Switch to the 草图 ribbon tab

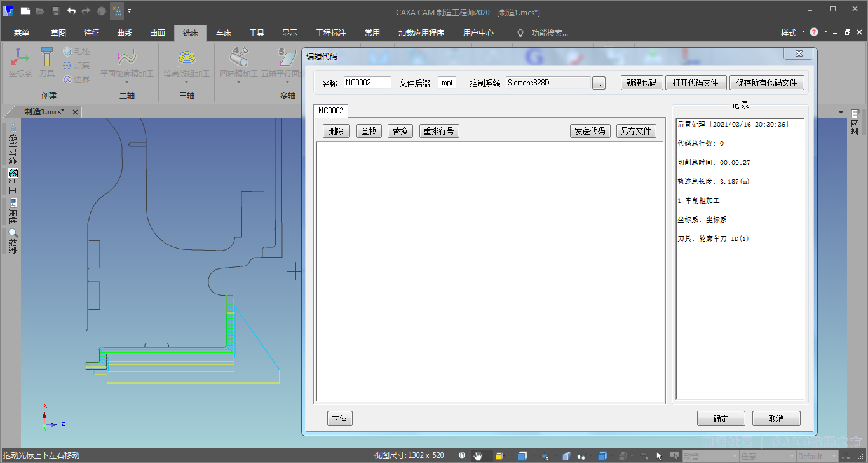(x=58, y=33)
